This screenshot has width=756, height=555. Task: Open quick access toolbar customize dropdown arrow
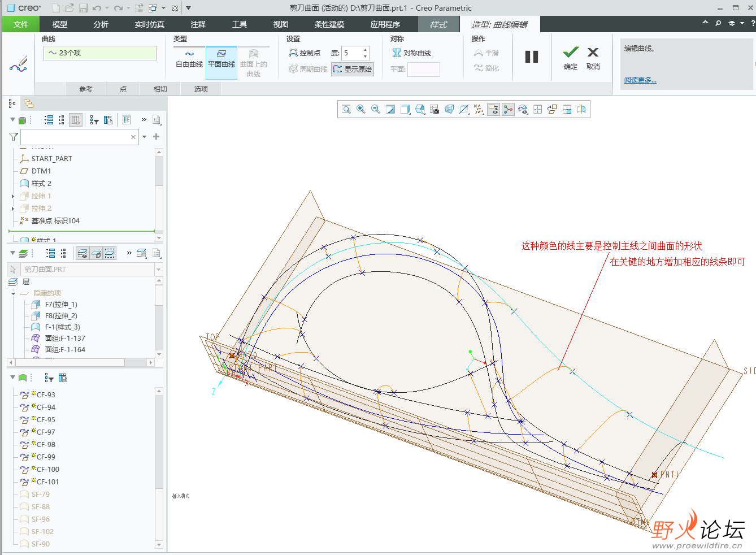tap(188, 8)
